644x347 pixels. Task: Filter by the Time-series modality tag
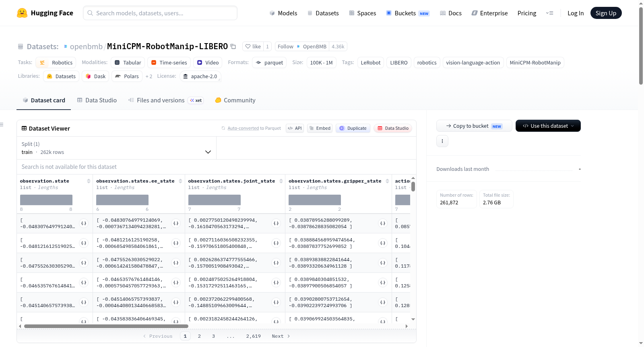click(x=169, y=62)
